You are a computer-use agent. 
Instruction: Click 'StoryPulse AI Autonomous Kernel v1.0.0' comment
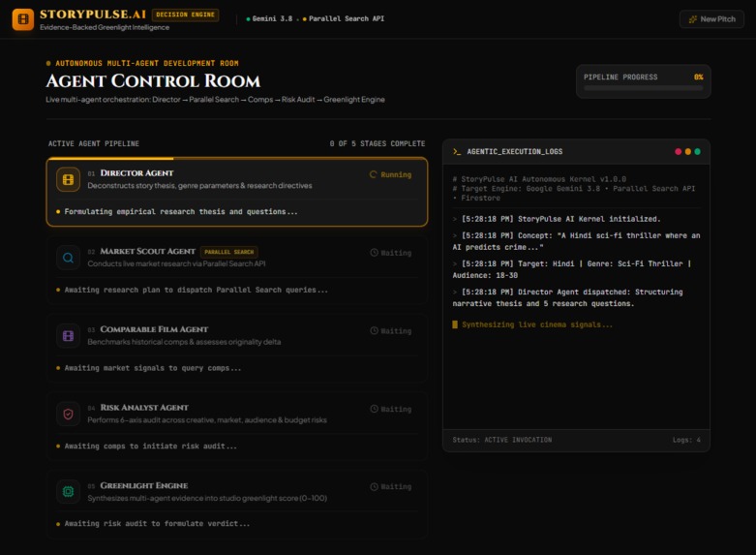539,179
